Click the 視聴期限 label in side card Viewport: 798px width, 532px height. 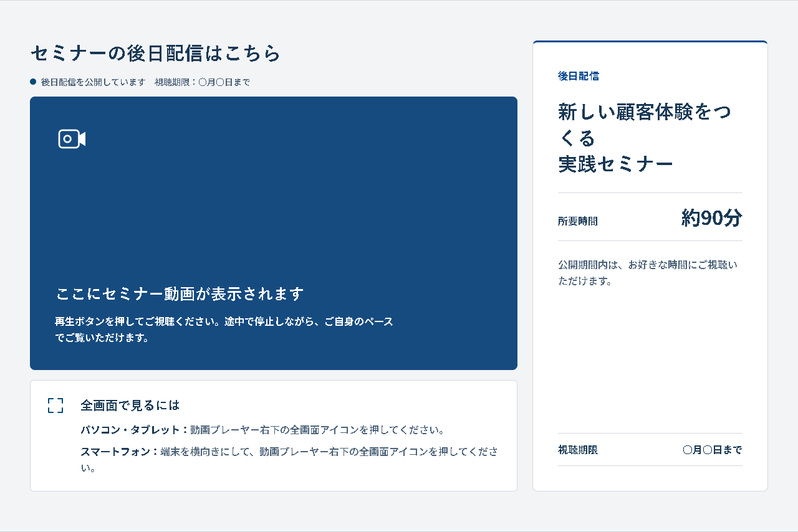point(578,450)
